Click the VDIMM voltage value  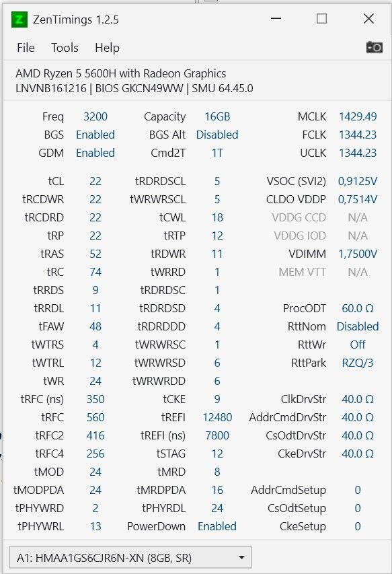click(358, 254)
